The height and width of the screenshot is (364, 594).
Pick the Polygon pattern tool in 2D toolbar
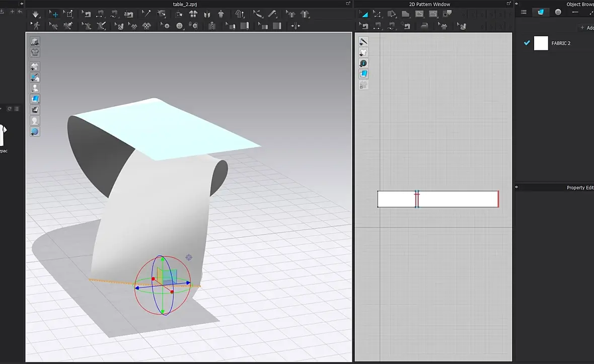pos(405,14)
